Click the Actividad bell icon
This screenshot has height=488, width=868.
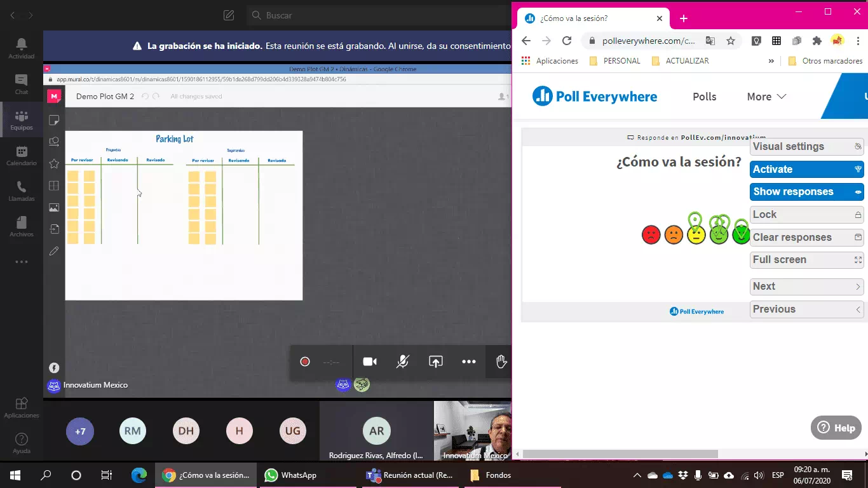click(22, 47)
